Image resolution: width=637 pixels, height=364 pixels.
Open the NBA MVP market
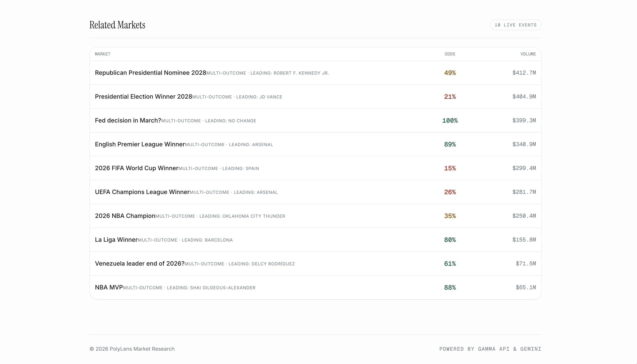(x=109, y=287)
